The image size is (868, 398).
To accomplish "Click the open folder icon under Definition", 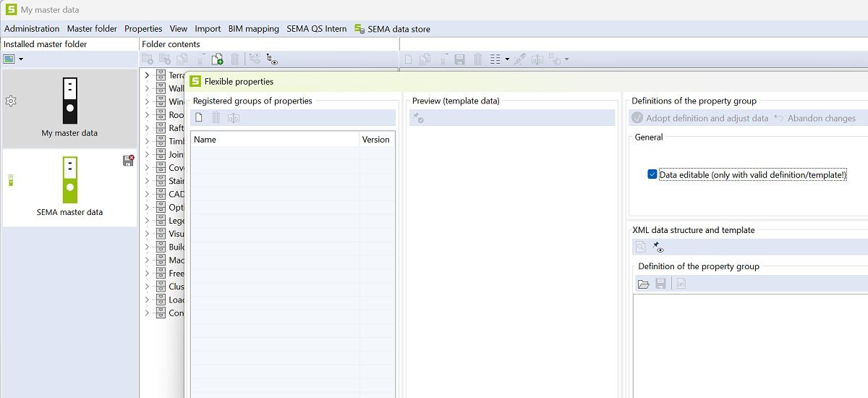I will pyautogui.click(x=643, y=284).
